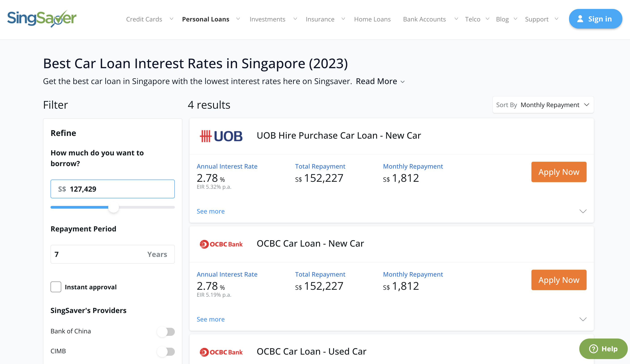The width and height of the screenshot is (630, 364).
Task: Expand the Telco menu arrow
Action: click(x=487, y=19)
